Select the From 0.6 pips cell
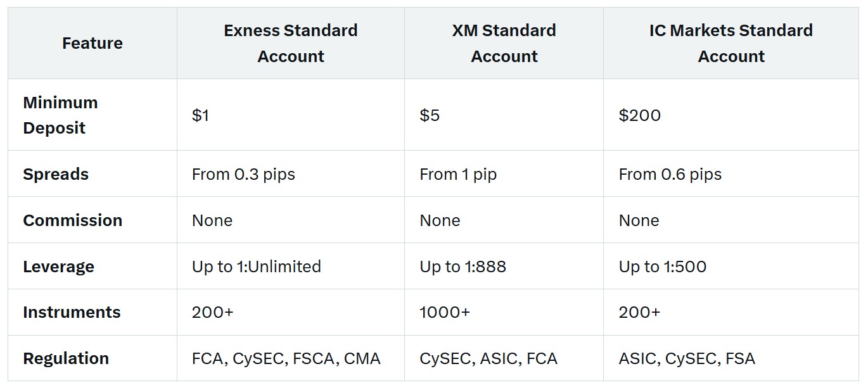 pyautogui.click(x=670, y=174)
